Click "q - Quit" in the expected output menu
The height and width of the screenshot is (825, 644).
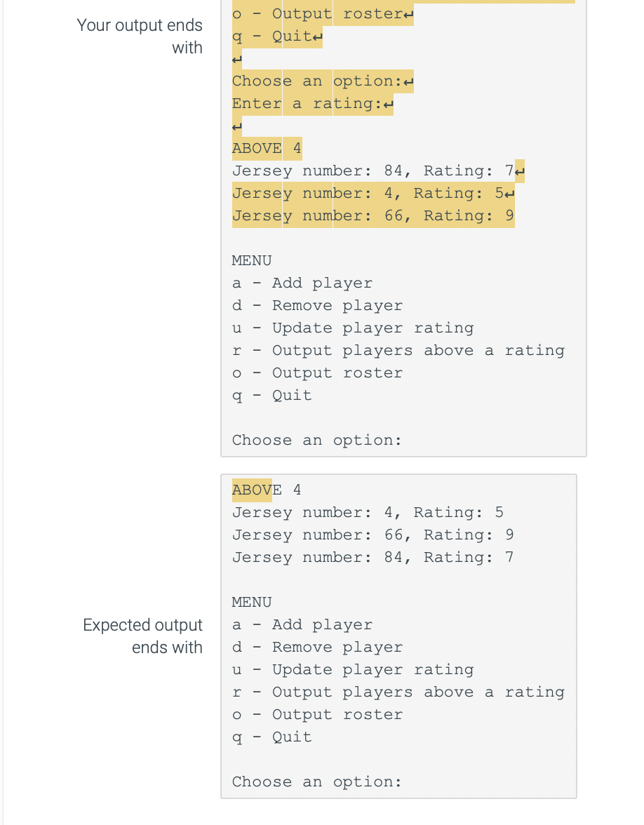[272, 737]
